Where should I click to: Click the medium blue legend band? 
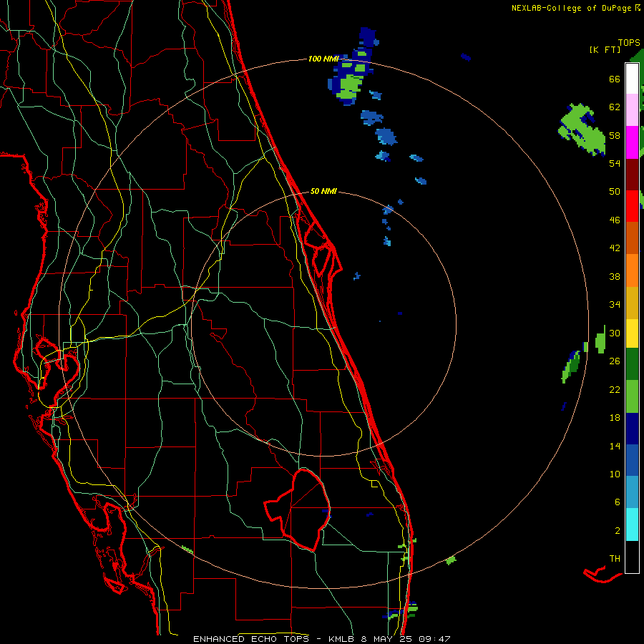pyautogui.click(x=632, y=460)
